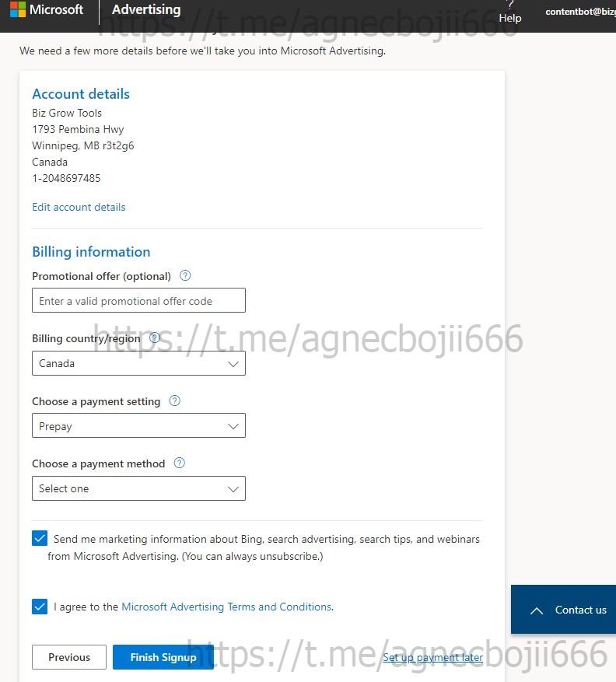This screenshot has height=682, width=616.
Task: Click the promotional offer code field
Action: (x=138, y=300)
